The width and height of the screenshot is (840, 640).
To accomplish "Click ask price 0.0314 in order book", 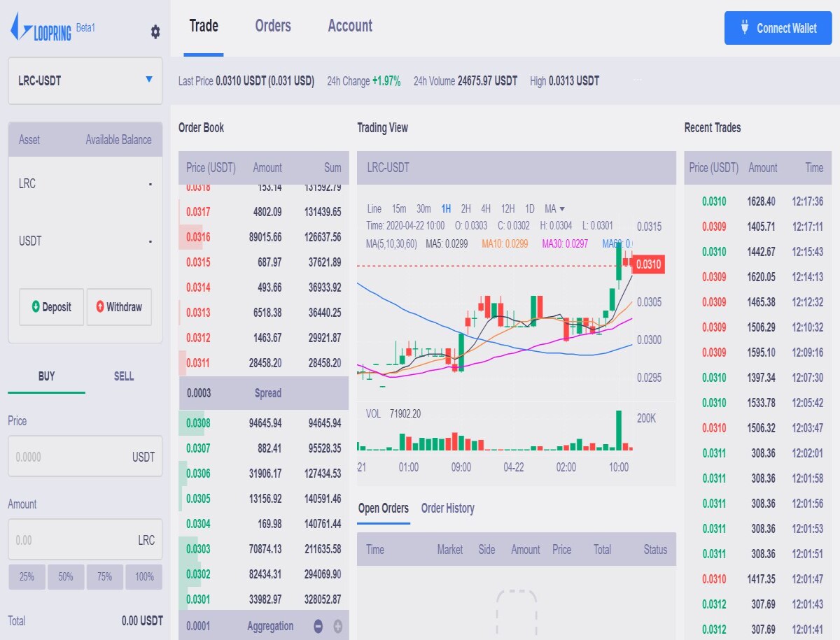I will tap(198, 287).
